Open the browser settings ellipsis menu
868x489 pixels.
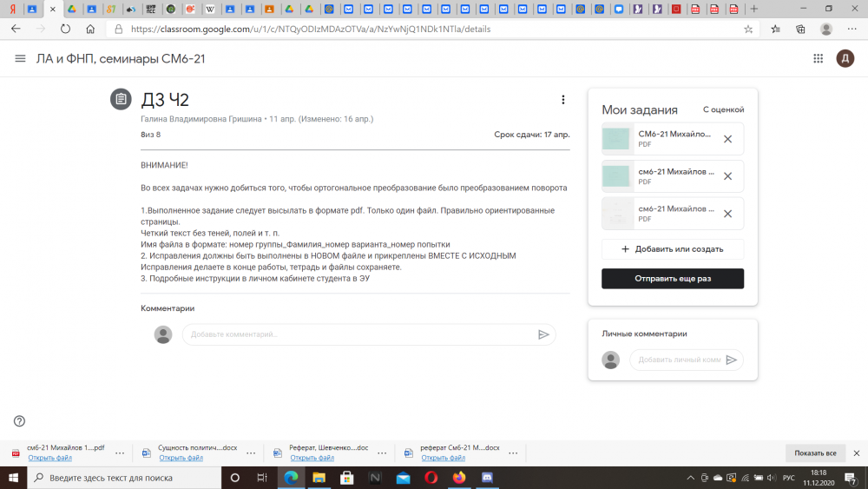[852, 30]
